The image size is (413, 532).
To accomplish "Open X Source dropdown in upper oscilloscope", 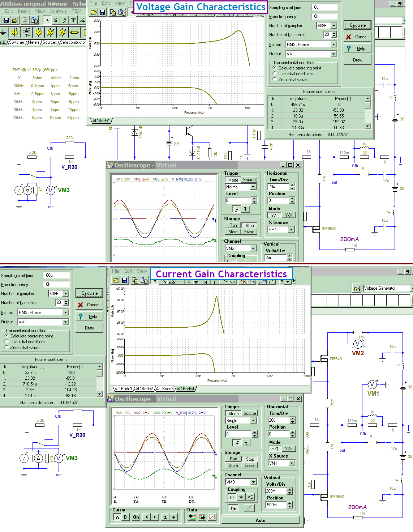I will coord(291,230).
